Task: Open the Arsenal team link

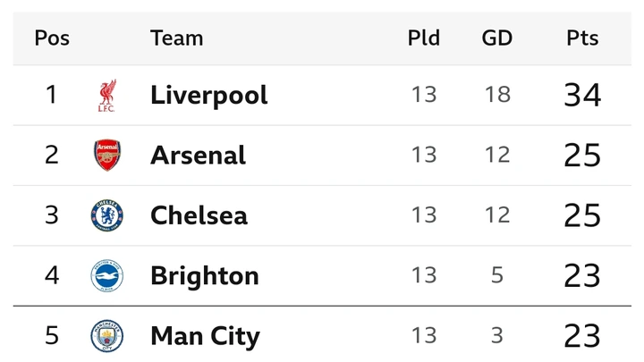Action: [x=198, y=156]
